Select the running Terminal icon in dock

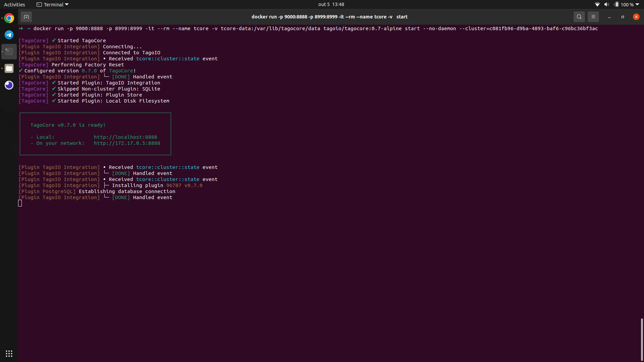point(9,51)
